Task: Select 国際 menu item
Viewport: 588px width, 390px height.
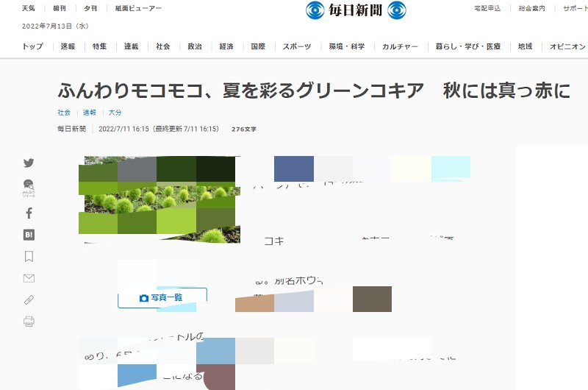Action: click(x=258, y=46)
